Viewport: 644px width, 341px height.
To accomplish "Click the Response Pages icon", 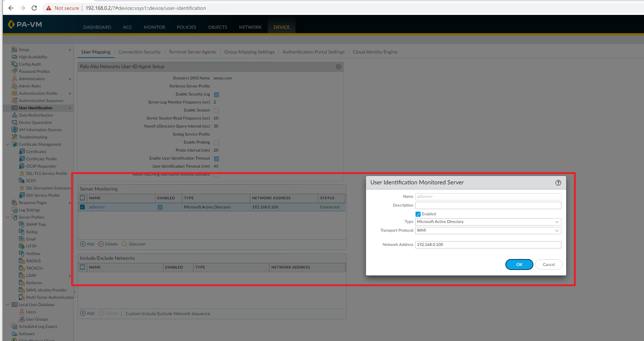I will [15, 203].
